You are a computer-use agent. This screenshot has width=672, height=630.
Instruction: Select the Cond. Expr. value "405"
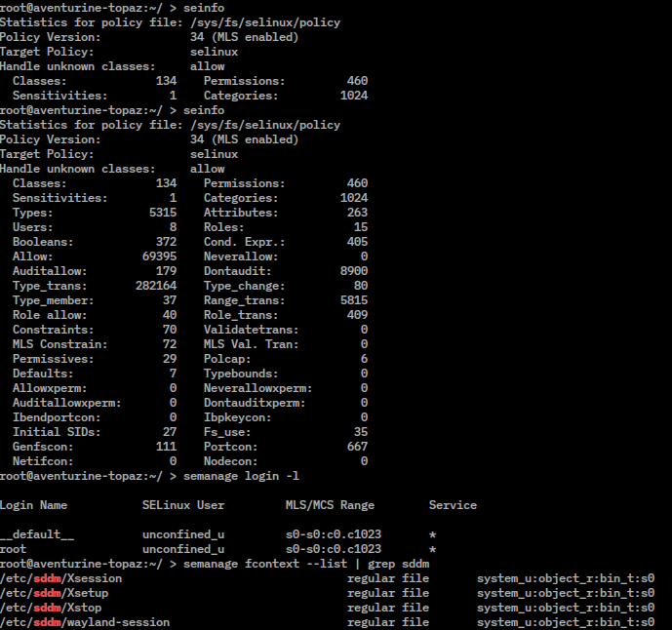tap(357, 242)
